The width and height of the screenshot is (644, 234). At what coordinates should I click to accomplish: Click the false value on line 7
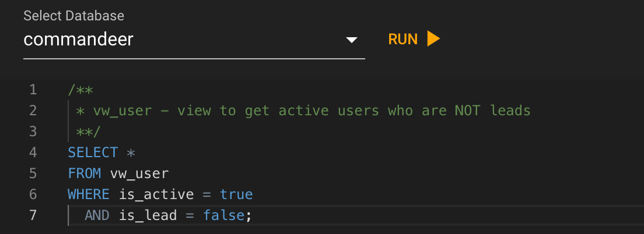(224, 215)
